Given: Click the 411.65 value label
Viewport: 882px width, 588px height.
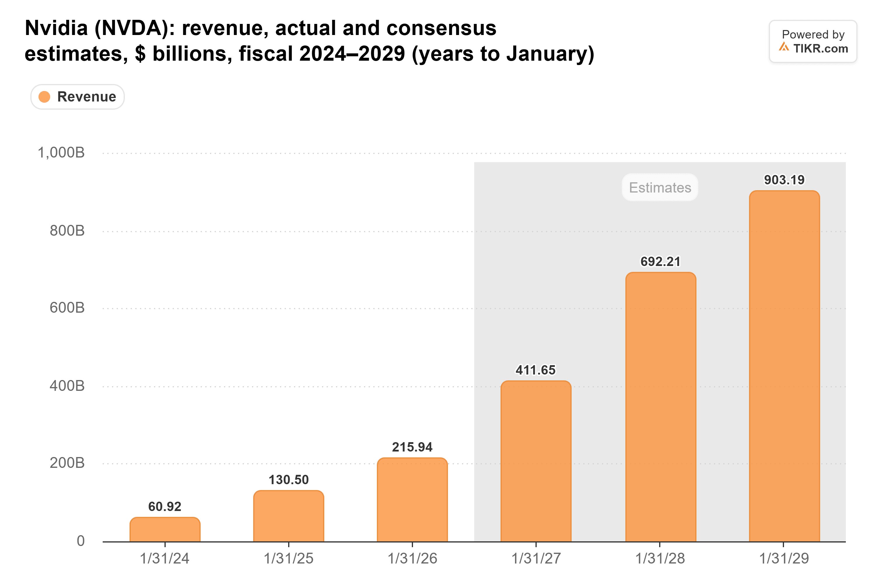Looking at the screenshot, I should pyautogui.click(x=536, y=370).
